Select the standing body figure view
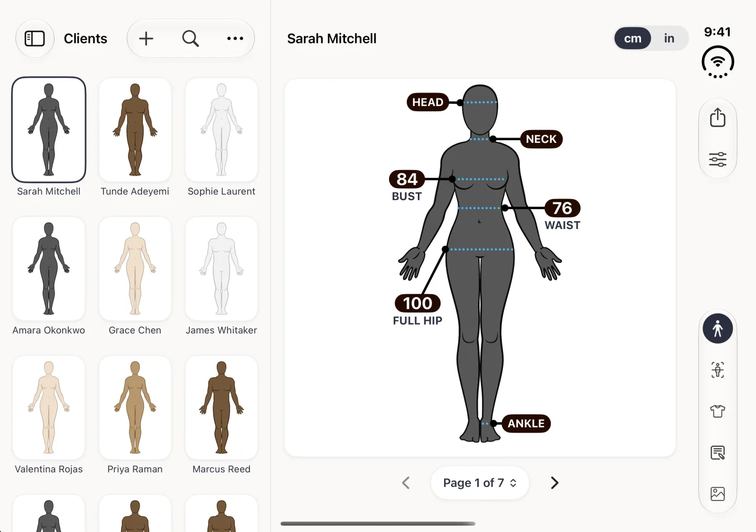 (x=718, y=329)
